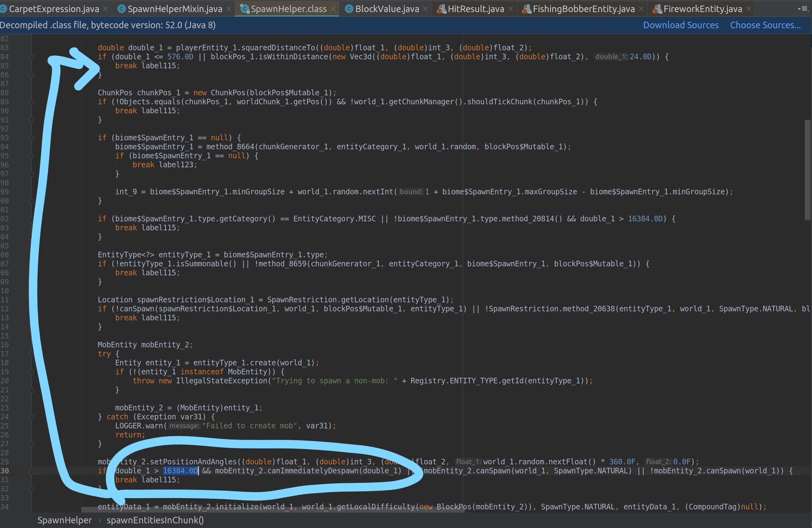
Task: Close the SpawnHelper.class tab
Action: point(333,9)
